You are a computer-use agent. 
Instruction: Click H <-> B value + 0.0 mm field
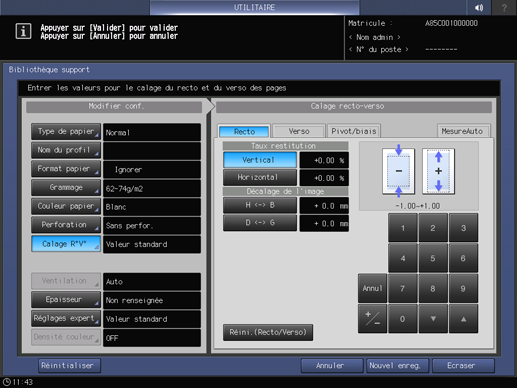(x=324, y=206)
